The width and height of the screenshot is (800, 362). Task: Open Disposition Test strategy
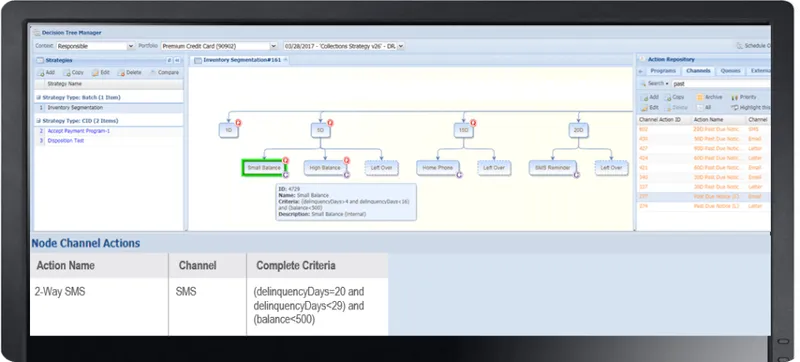(66, 141)
